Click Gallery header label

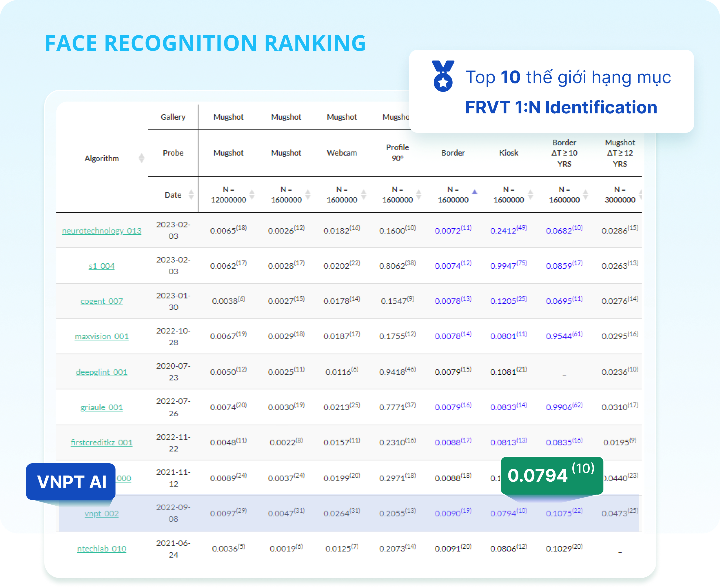coord(173,117)
